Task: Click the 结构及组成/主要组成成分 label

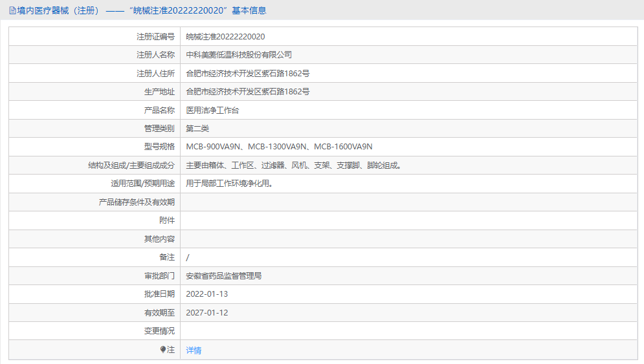Action: point(131,166)
